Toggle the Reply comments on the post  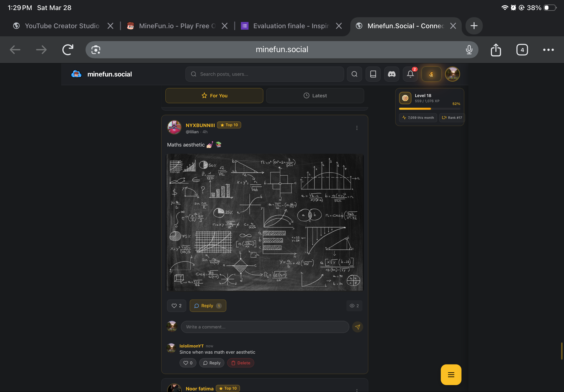[x=207, y=305]
